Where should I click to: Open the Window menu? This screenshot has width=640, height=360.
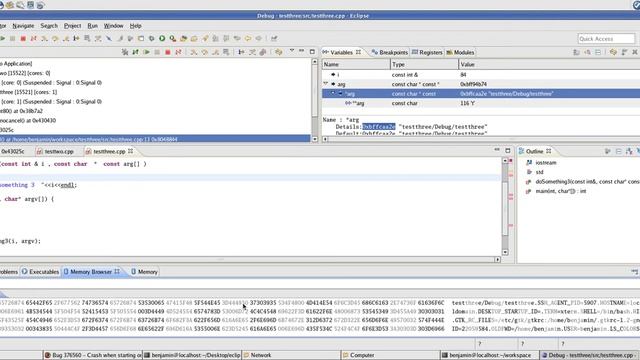click(x=113, y=26)
